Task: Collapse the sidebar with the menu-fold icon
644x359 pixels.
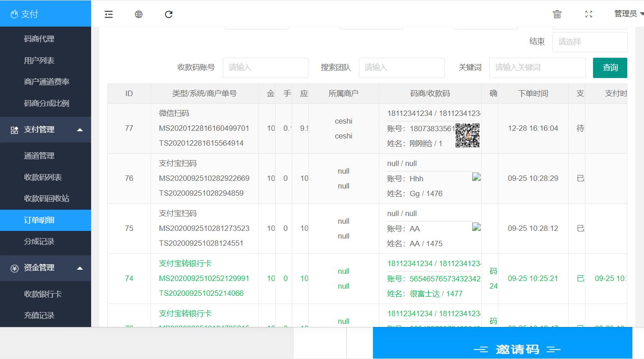Action: 109,14
